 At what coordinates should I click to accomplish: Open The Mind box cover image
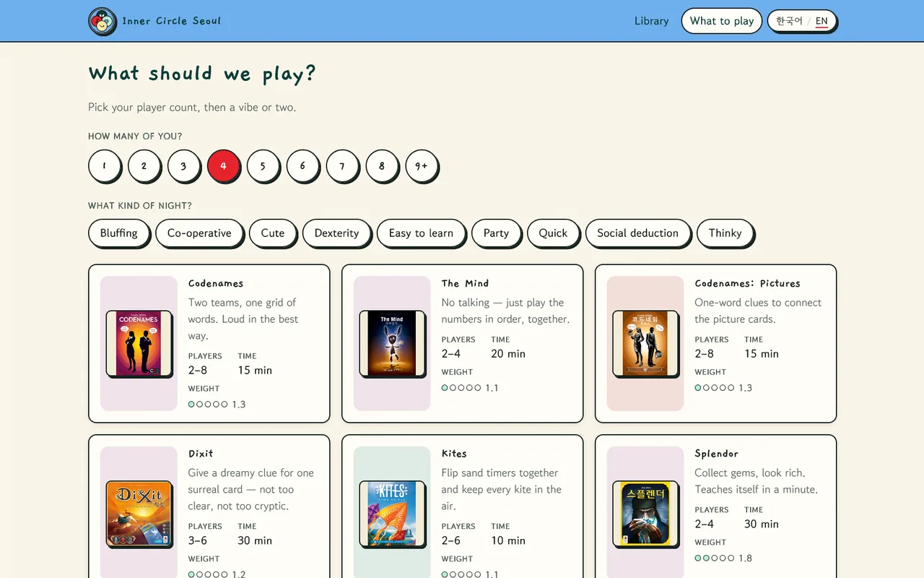click(x=392, y=343)
